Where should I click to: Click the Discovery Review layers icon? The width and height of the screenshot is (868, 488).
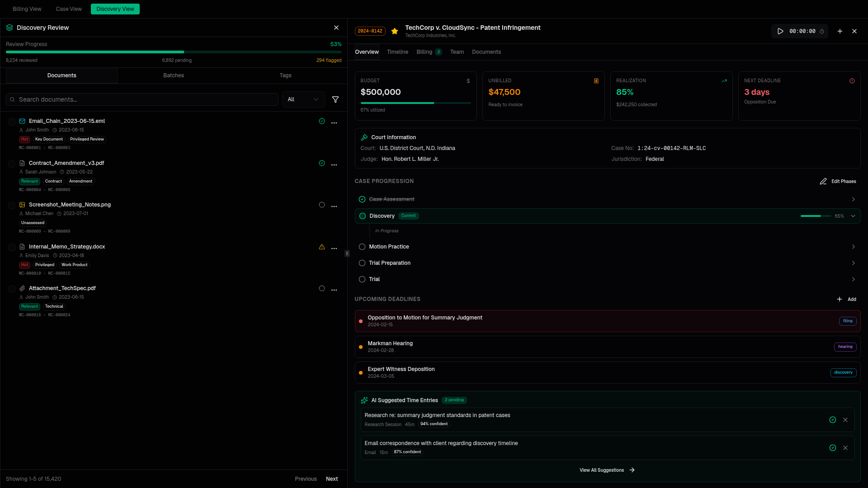tap(9, 28)
